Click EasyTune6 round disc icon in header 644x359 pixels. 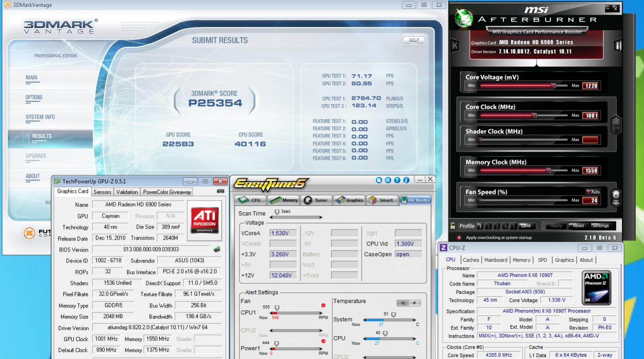click(387, 181)
